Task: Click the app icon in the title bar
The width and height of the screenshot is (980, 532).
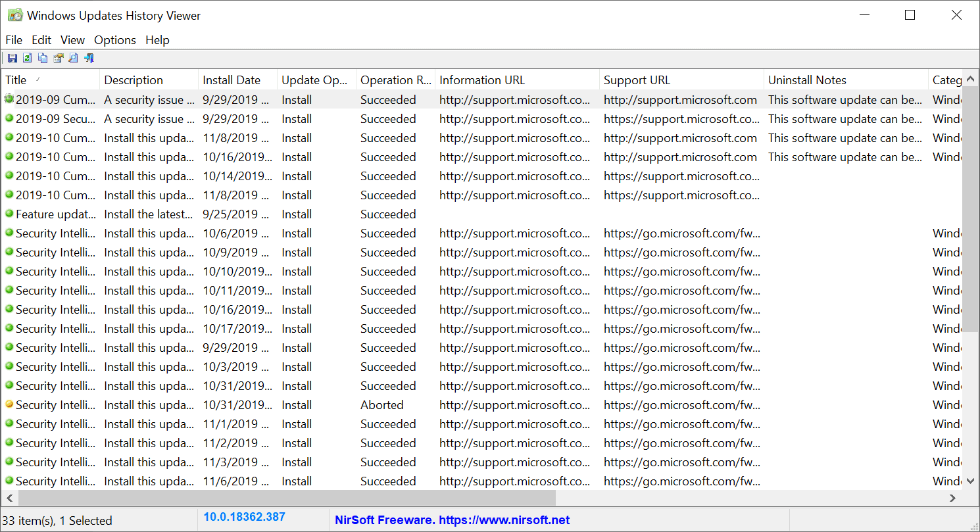Action: pyautogui.click(x=14, y=15)
